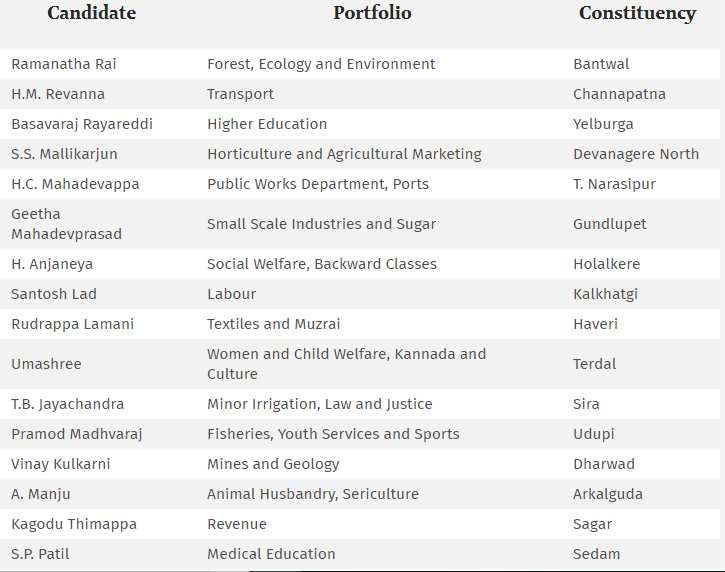The image size is (725, 572).
Task: Click the Constituency column header
Action: click(637, 13)
